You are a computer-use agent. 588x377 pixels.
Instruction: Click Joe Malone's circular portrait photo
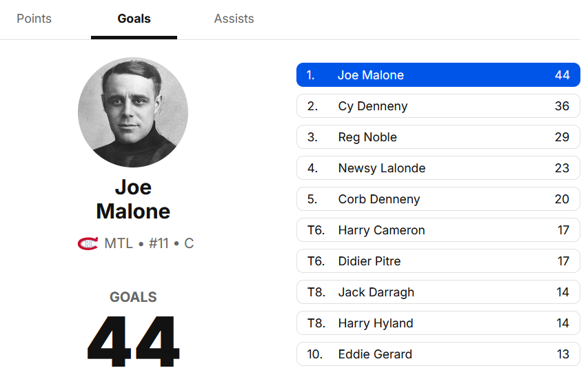tap(133, 112)
